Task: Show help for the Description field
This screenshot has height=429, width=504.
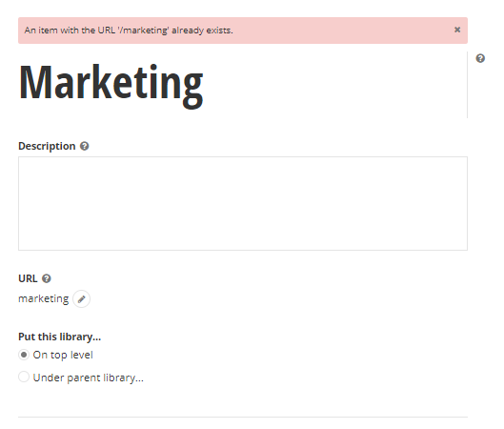Action: pyautogui.click(x=84, y=146)
